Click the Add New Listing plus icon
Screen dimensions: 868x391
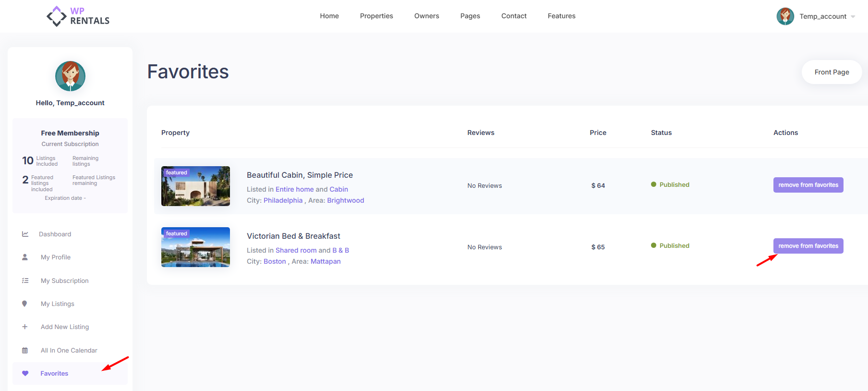(x=25, y=327)
